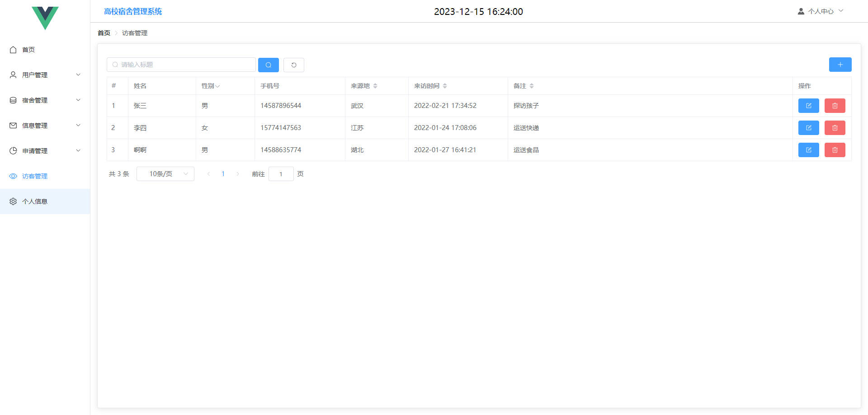Delete the 张三 visitor row
868x415 pixels.
[835, 106]
